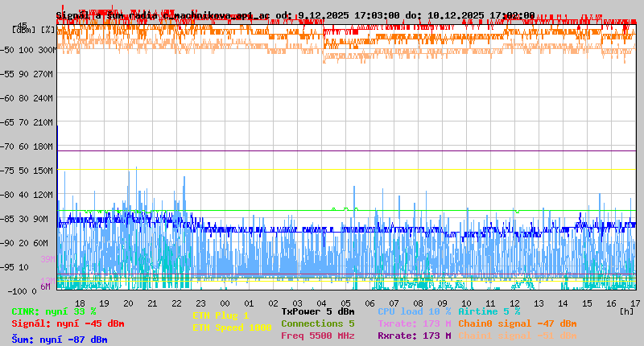Click the graph title with date range

tap(295, 15)
